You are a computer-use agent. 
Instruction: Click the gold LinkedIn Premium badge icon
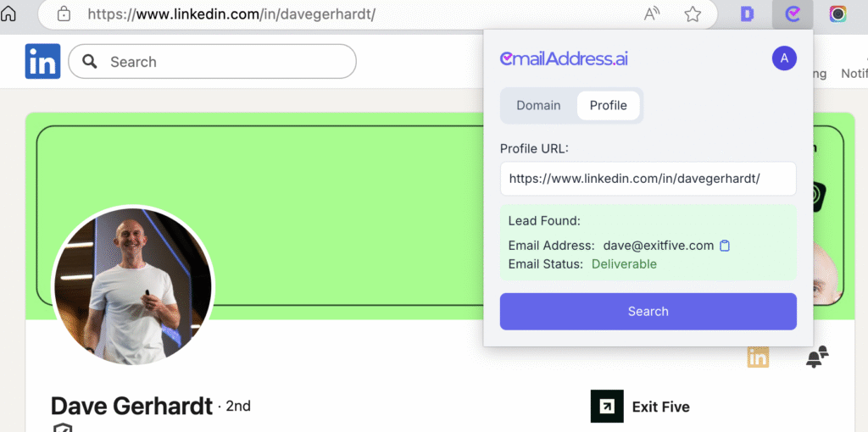pyautogui.click(x=758, y=357)
